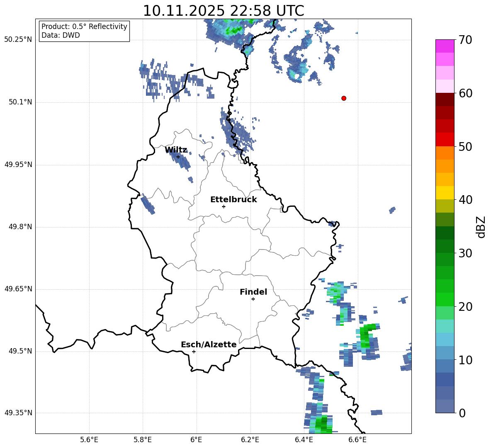
Task: Click the Ettelbruck station cross marker
Action: pyautogui.click(x=224, y=206)
